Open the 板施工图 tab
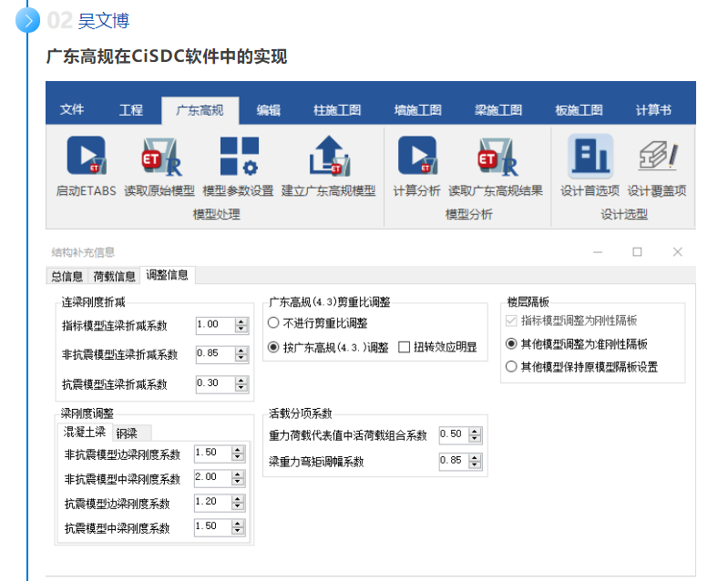This screenshot has width=728, height=581. click(x=579, y=110)
